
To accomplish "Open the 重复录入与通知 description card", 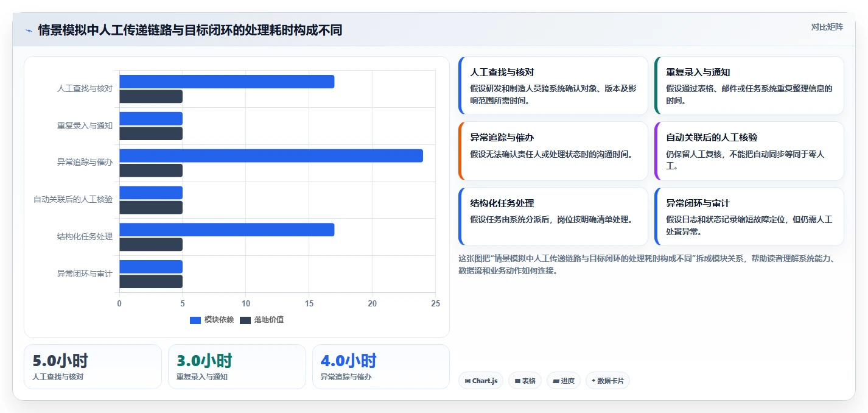I will click(x=749, y=85).
